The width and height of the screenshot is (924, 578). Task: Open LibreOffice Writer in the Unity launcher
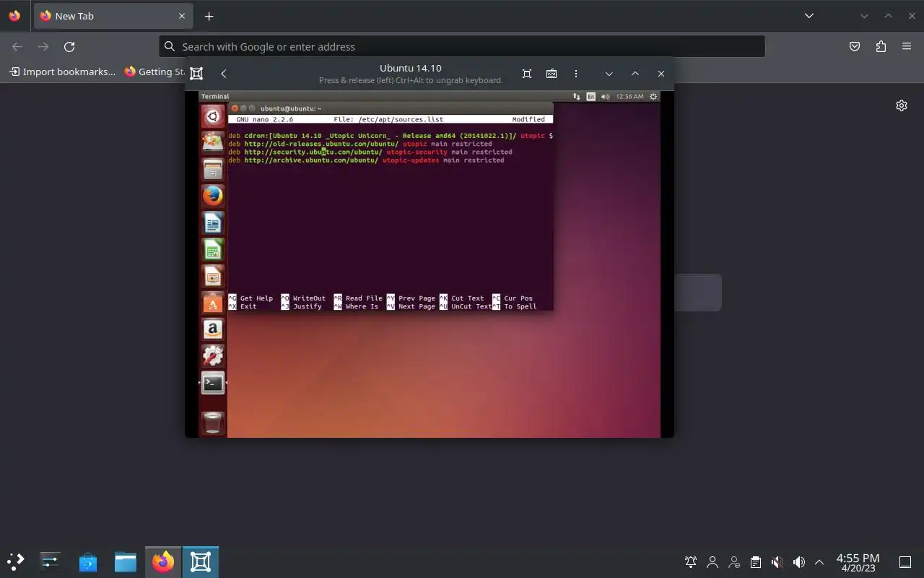pyautogui.click(x=213, y=223)
